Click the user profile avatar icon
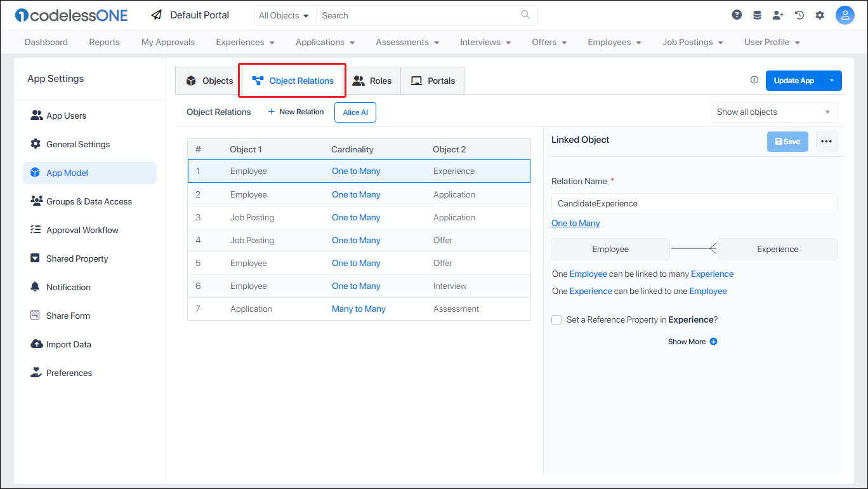The width and height of the screenshot is (868, 489). 845,14
